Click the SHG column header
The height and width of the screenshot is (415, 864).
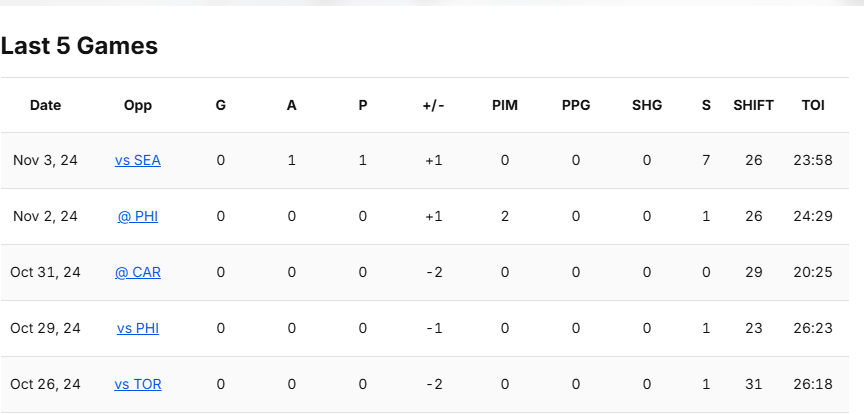pyautogui.click(x=647, y=105)
